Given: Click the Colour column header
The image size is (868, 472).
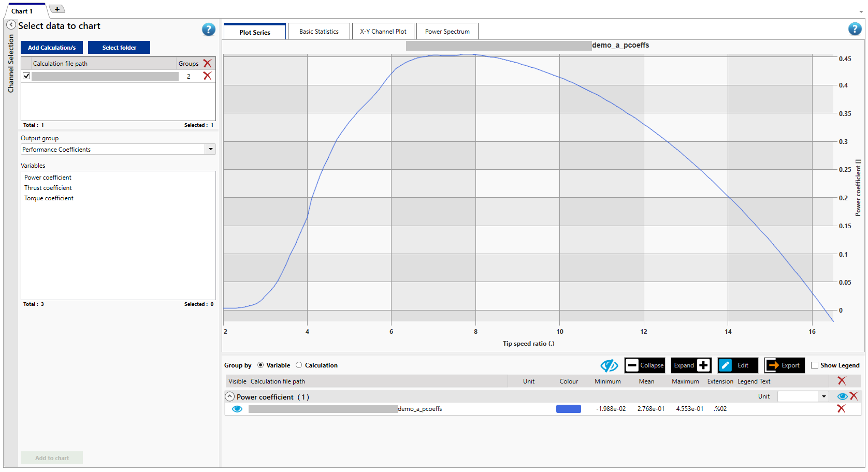Looking at the screenshot, I should click(569, 381).
